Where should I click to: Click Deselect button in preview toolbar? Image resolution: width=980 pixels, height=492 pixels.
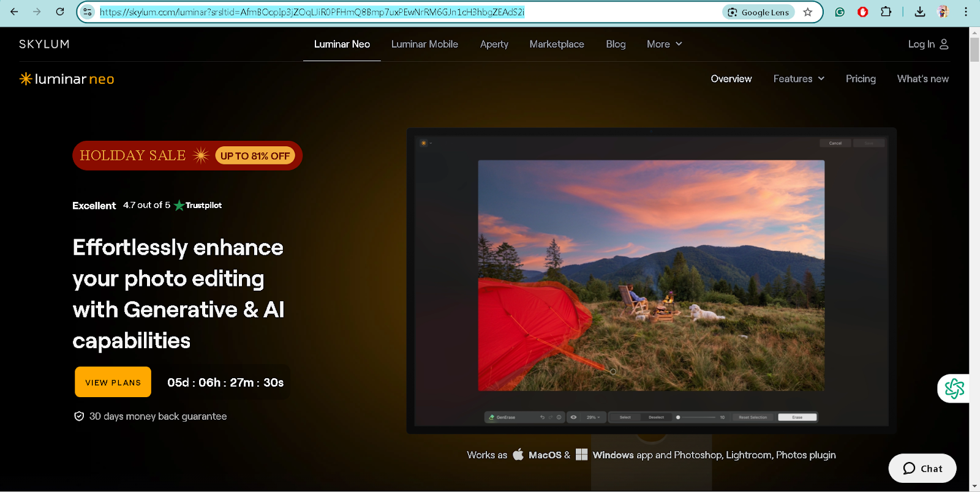coord(656,417)
